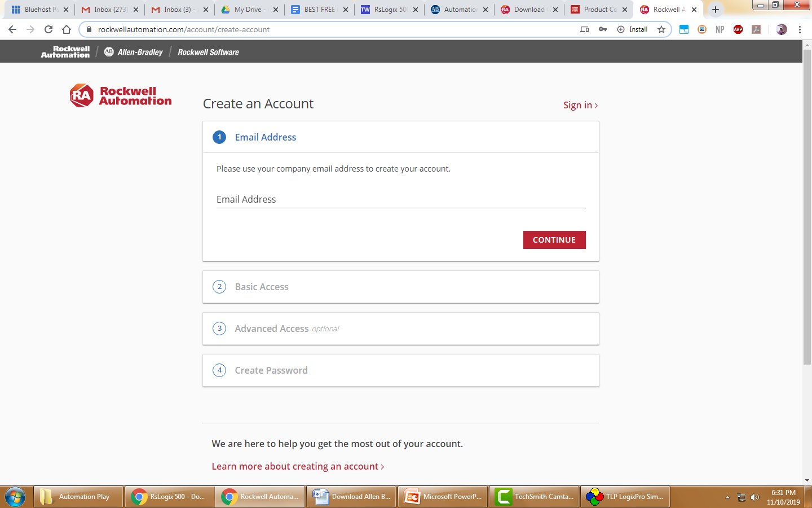This screenshot has width=812, height=508.
Task: Expand step 1 Email Address section
Action: pyautogui.click(x=401, y=137)
